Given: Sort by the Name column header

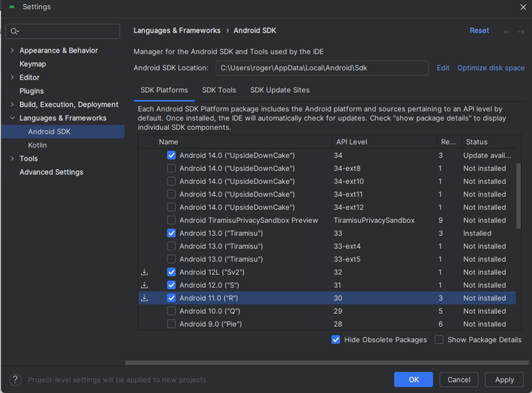Looking at the screenshot, I should point(243,142).
